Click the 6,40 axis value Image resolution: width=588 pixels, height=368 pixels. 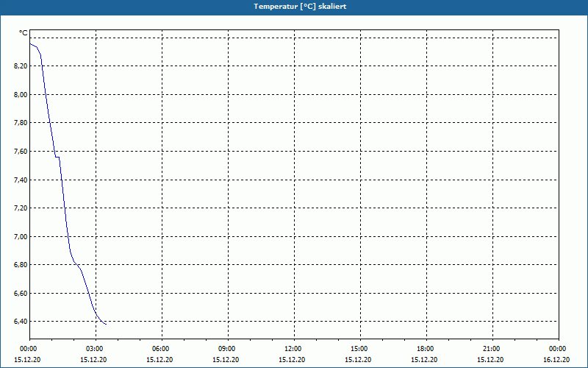pyautogui.click(x=21, y=322)
